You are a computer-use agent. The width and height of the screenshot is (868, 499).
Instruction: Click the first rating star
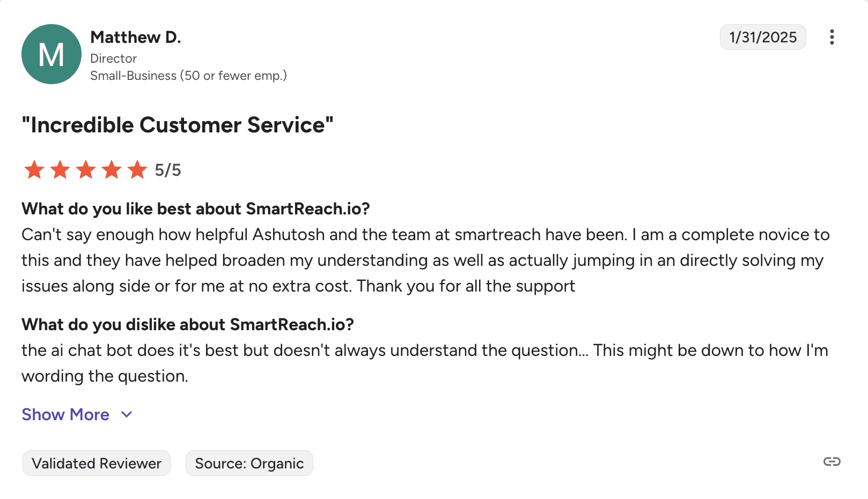(34, 170)
